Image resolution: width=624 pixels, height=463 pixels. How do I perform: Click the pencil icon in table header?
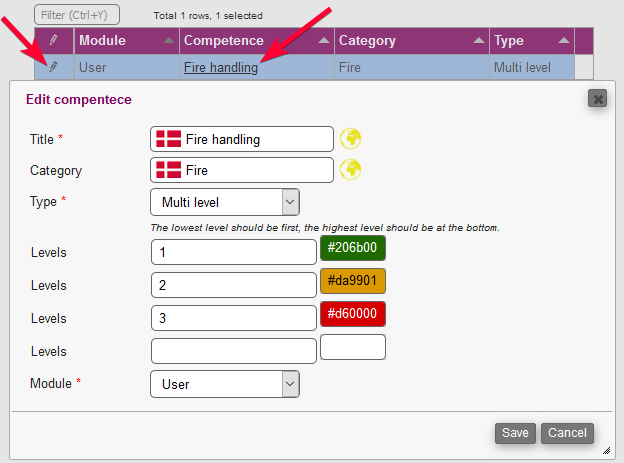[x=54, y=41]
